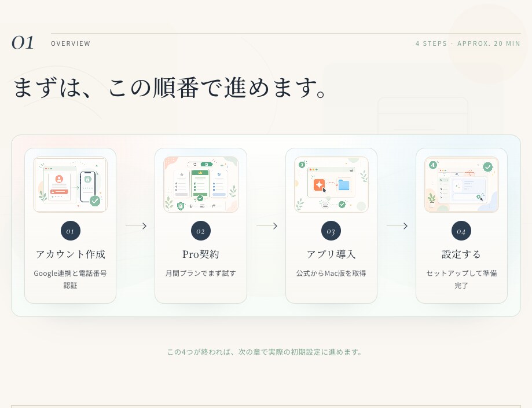Click the アカウント作成 illustration thumbnail

70,184
